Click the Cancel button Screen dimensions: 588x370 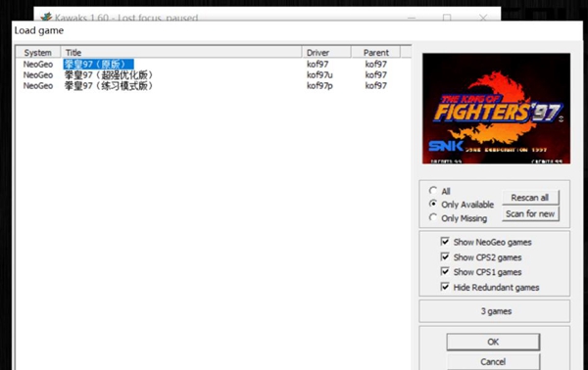(493, 361)
